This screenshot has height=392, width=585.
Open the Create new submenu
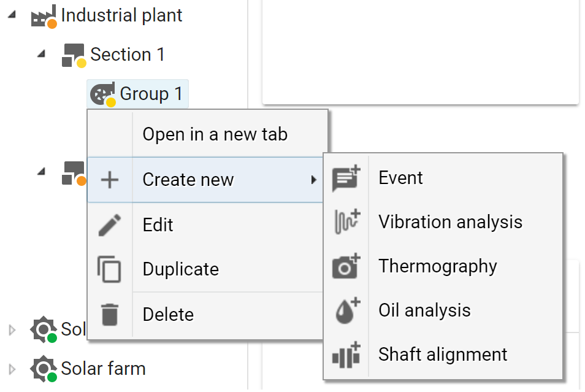pyautogui.click(x=188, y=179)
